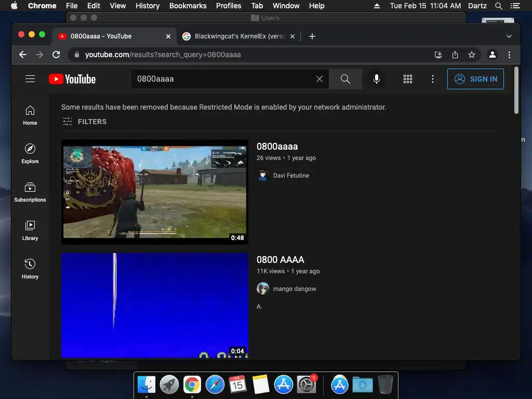The width and height of the screenshot is (532, 399).
Task: Open the video titled 0800 AAAA
Action: click(x=280, y=260)
